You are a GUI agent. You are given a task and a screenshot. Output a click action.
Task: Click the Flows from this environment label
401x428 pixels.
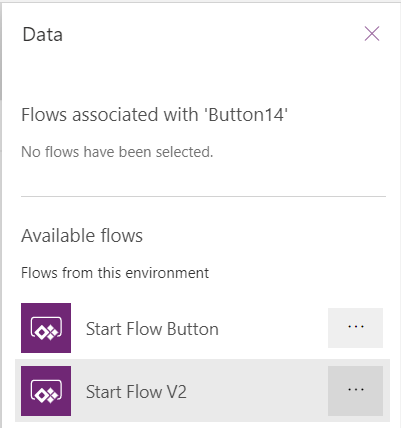(x=115, y=273)
